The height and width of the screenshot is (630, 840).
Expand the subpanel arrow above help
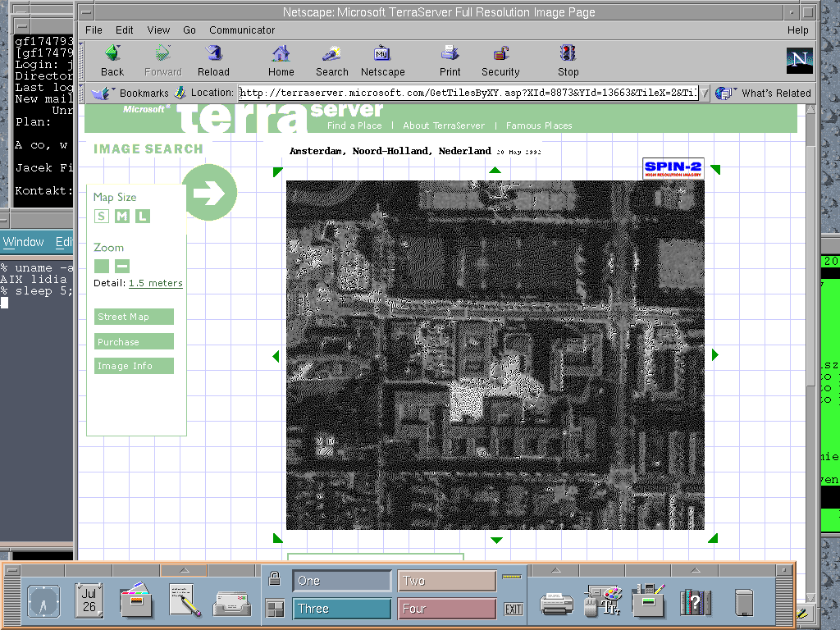pyautogui.click(x=695, y=570)
